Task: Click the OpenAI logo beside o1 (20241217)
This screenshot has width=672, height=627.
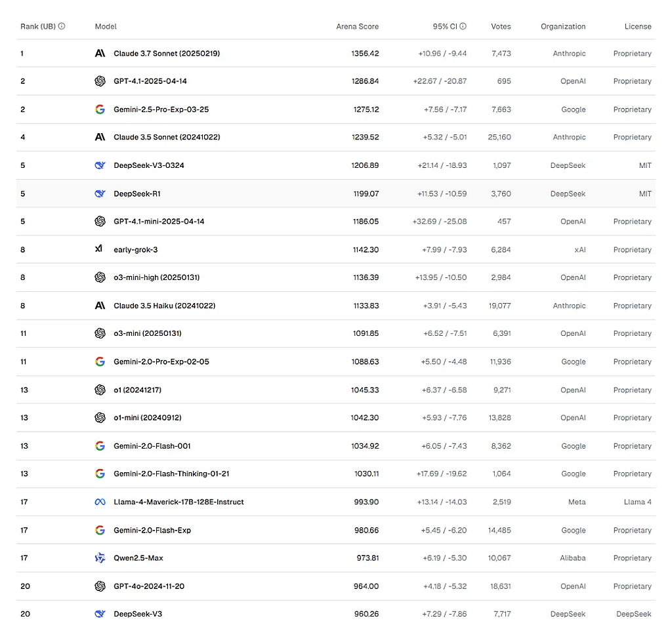Action: (100, 390)
